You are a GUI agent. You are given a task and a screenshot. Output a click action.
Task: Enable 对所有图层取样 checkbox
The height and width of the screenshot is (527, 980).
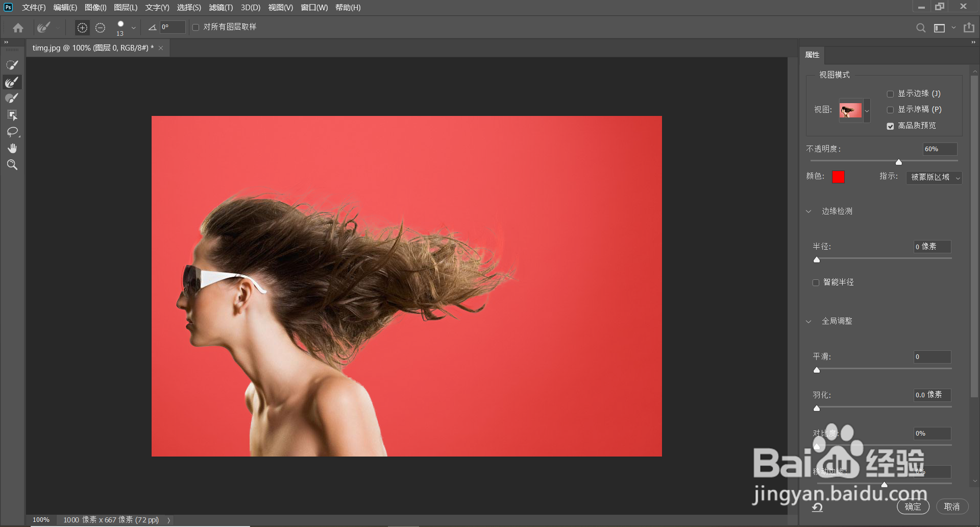click(x=195, y=27)
